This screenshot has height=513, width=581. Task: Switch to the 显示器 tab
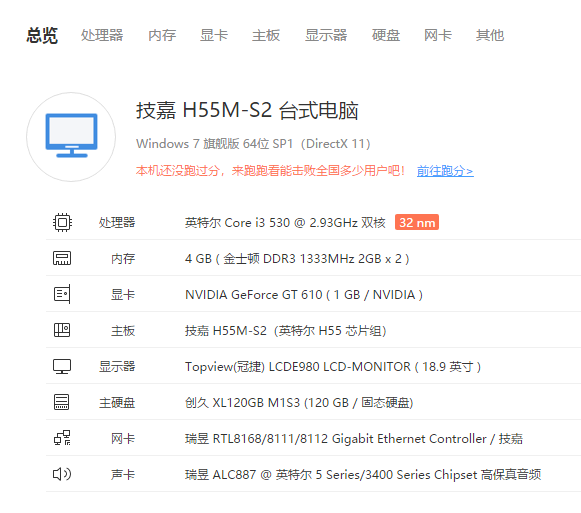326,36
